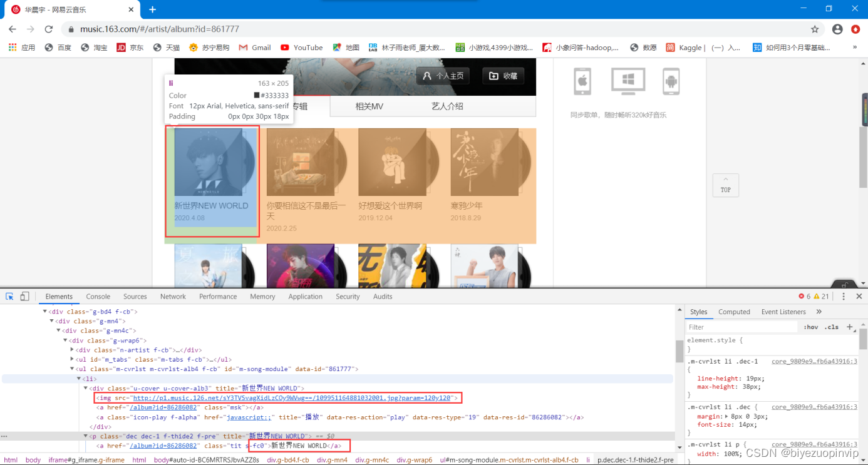Switch to the Computed styles tab
Screen dimensions: 868x465
coord(734,312)
